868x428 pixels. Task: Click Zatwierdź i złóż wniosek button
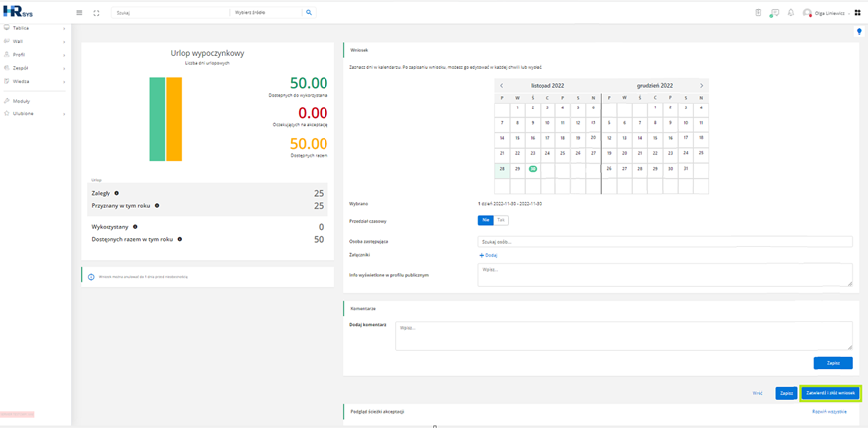830,393
